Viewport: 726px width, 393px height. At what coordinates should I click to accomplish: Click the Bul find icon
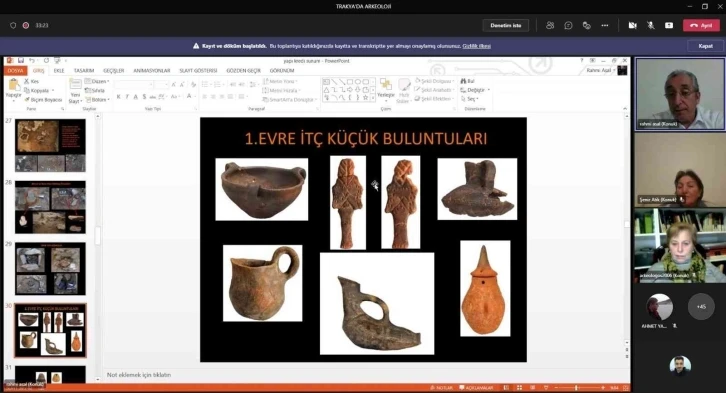463,81
